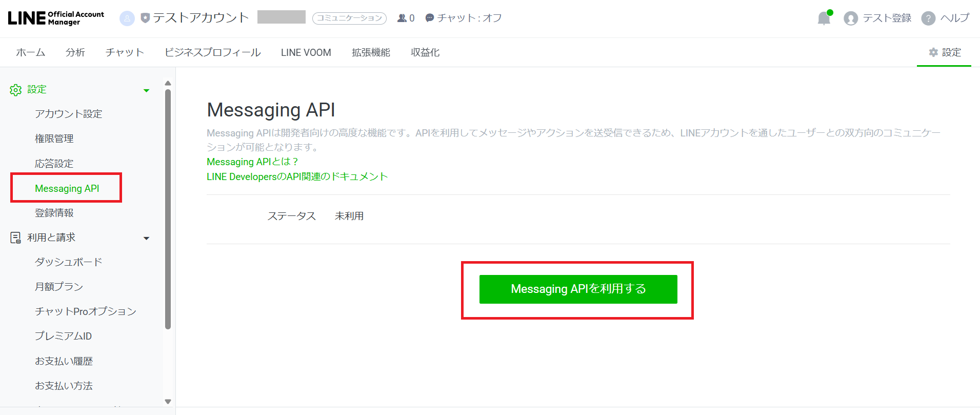Screen dimensions: 980x415
Task: Click the chat status speech bubble icon
Action: (x=430, y=18)
